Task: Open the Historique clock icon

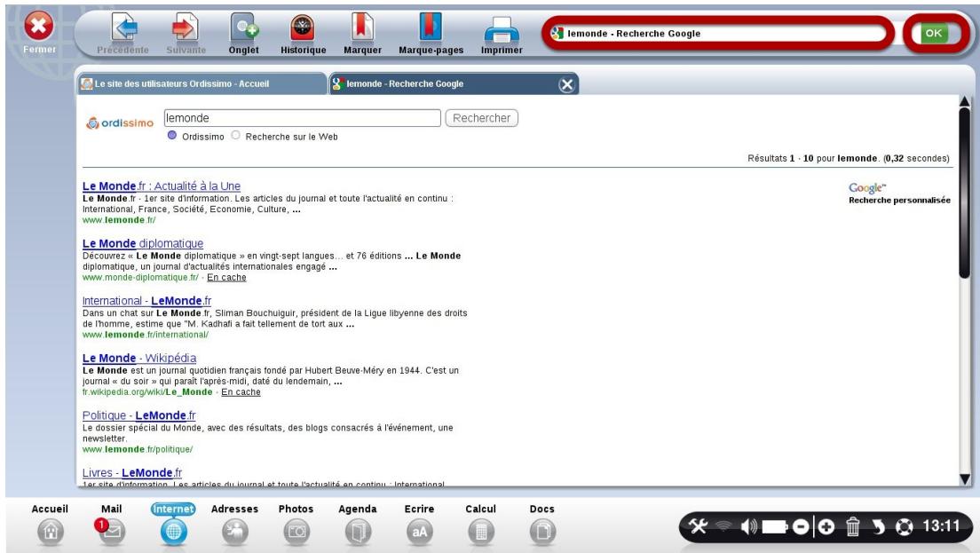Action: (x=303, y=28)
